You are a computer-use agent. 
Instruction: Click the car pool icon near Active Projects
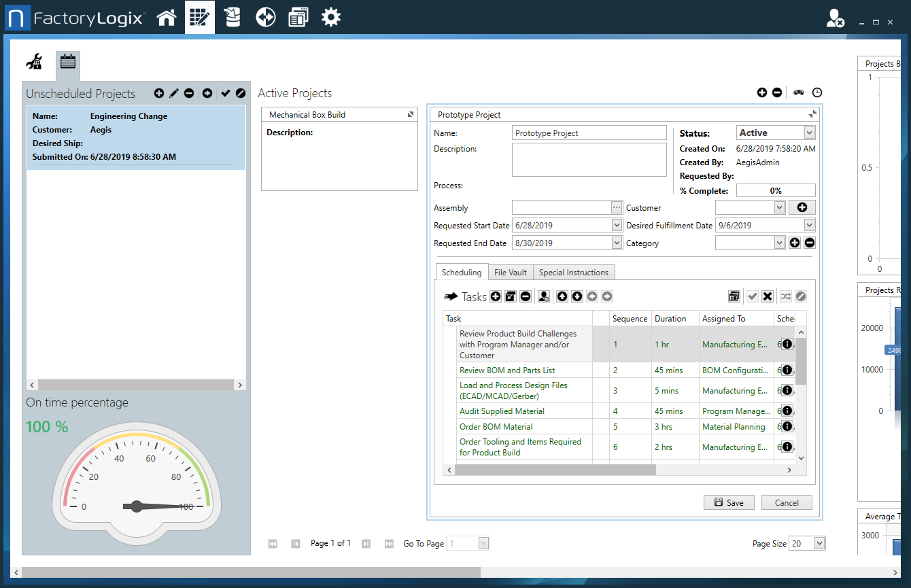798,92
